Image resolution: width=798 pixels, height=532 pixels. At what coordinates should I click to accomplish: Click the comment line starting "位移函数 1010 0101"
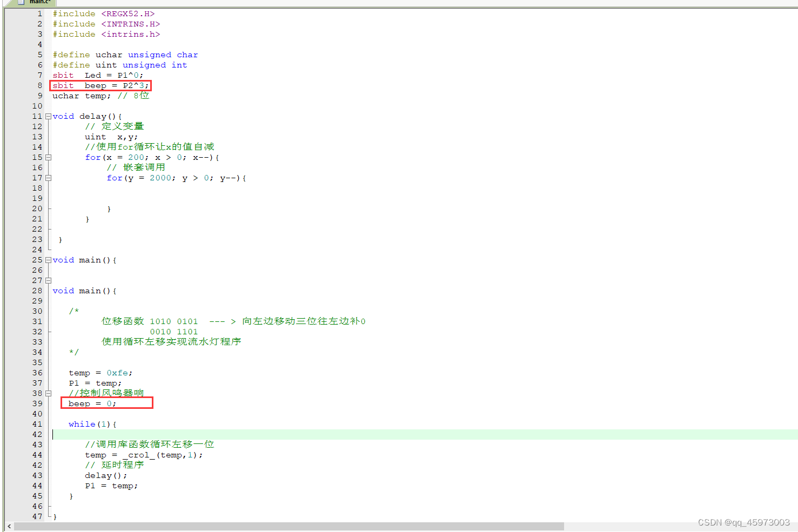[233, 321]
